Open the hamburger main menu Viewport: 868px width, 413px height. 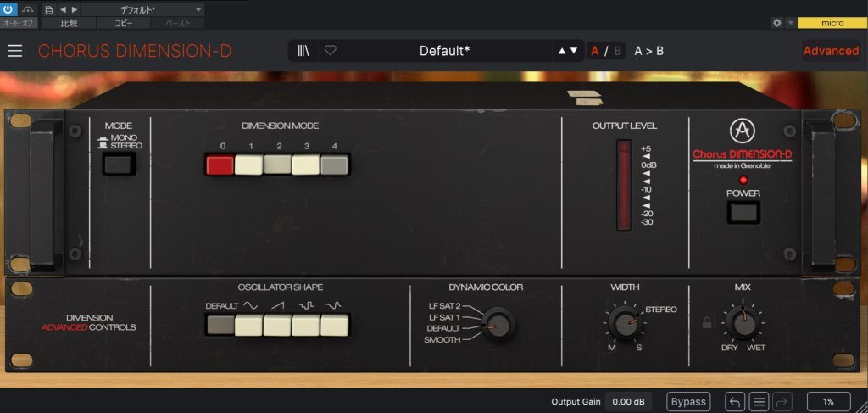(x=15, y=51)
